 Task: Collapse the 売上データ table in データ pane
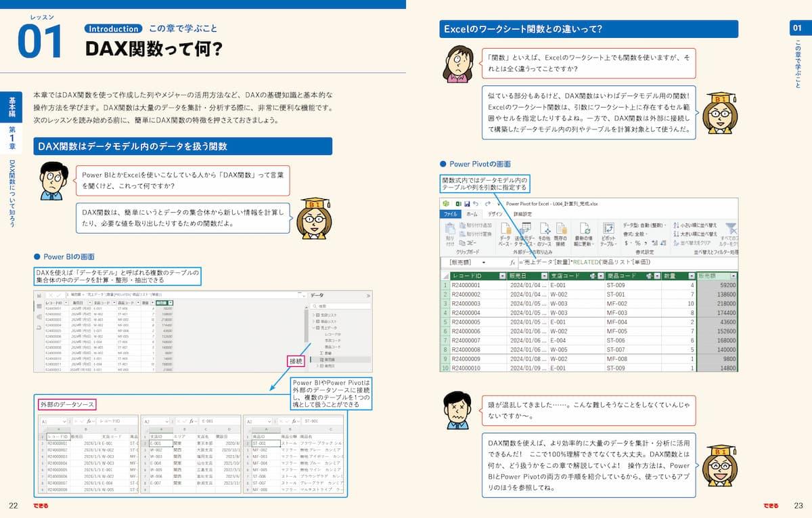click(x=313, y=328)
